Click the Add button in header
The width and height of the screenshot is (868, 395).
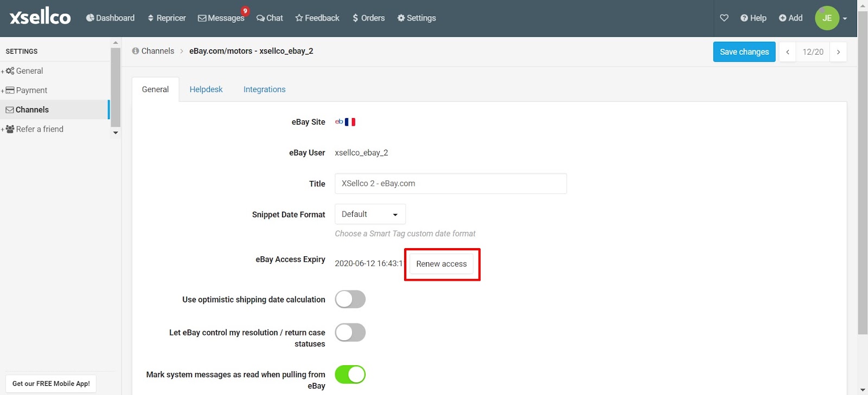(790, 18)
